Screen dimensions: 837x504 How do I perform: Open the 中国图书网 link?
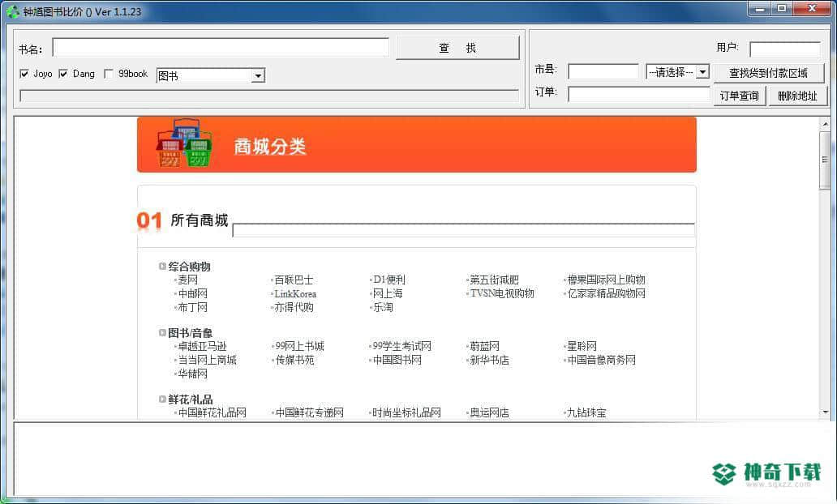point(397,360)
